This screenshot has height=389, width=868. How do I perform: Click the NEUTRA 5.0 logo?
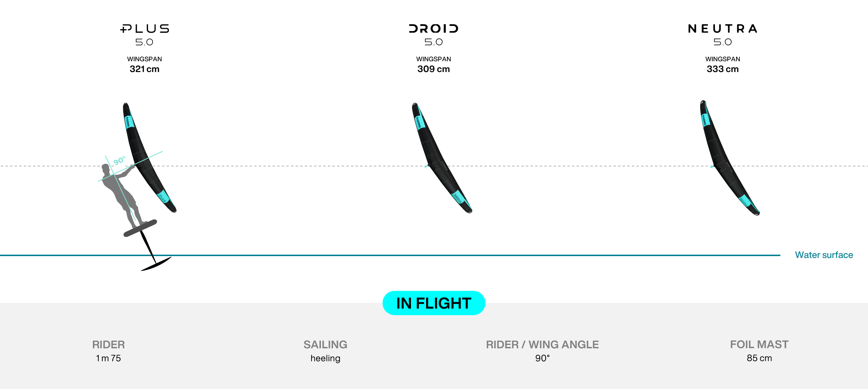(722, 35)
